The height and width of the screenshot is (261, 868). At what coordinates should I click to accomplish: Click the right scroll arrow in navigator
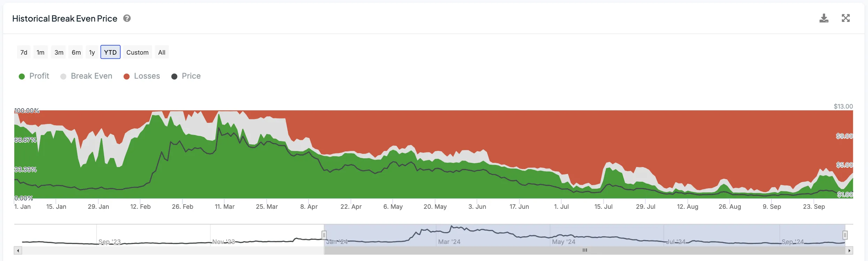(850, 251)
